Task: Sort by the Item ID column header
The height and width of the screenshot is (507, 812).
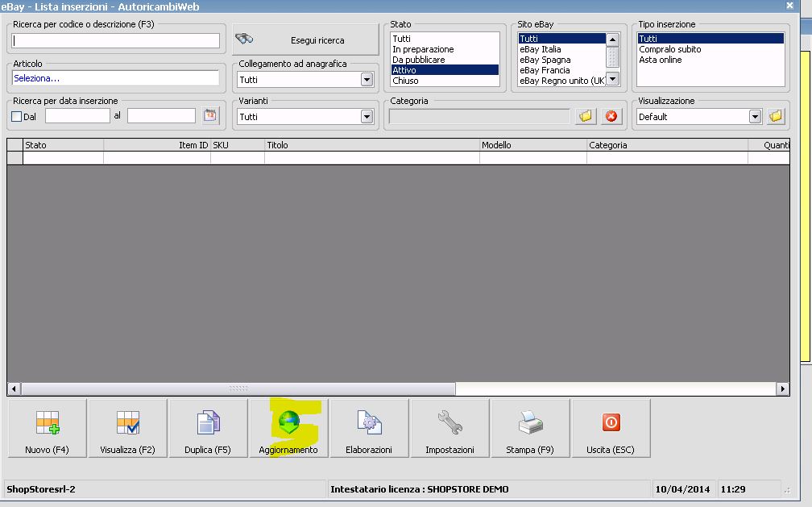Action: [157, 145]
